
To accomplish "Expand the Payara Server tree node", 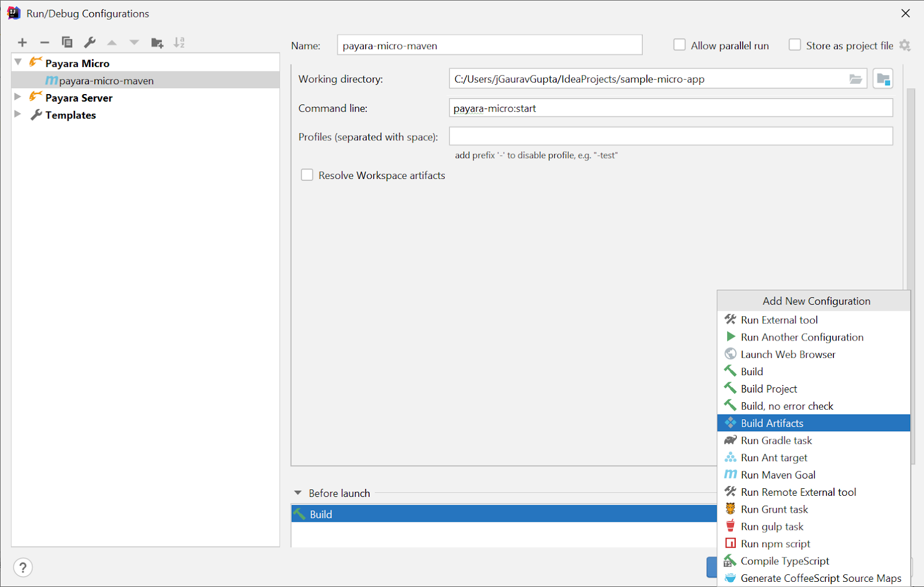I will pos(18,97).
